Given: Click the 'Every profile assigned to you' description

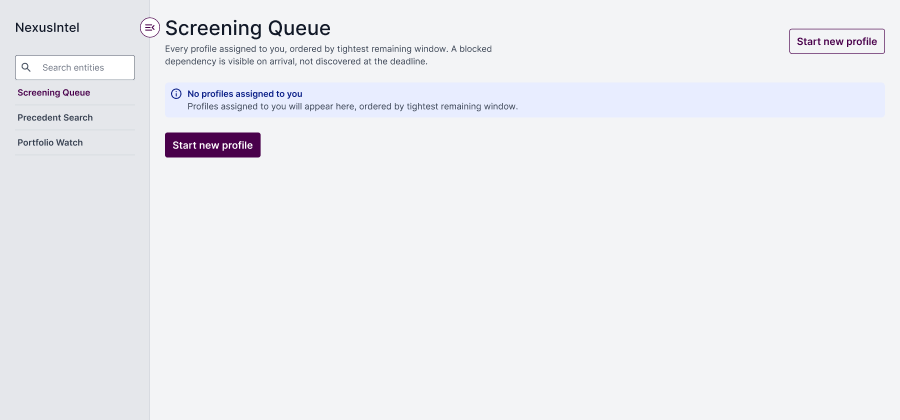Looking at the screenshot, I should (x=328, y=55).
